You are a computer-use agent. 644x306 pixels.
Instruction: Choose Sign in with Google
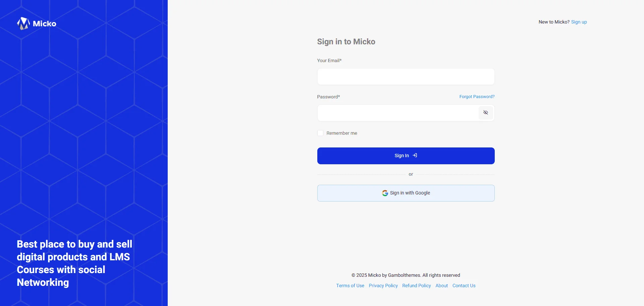(x=406, y=193)
